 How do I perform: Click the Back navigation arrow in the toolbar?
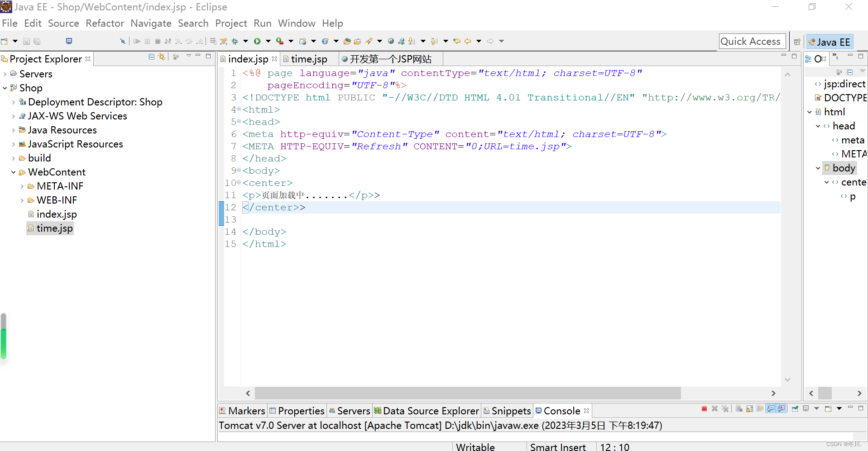tap(468, 41)
